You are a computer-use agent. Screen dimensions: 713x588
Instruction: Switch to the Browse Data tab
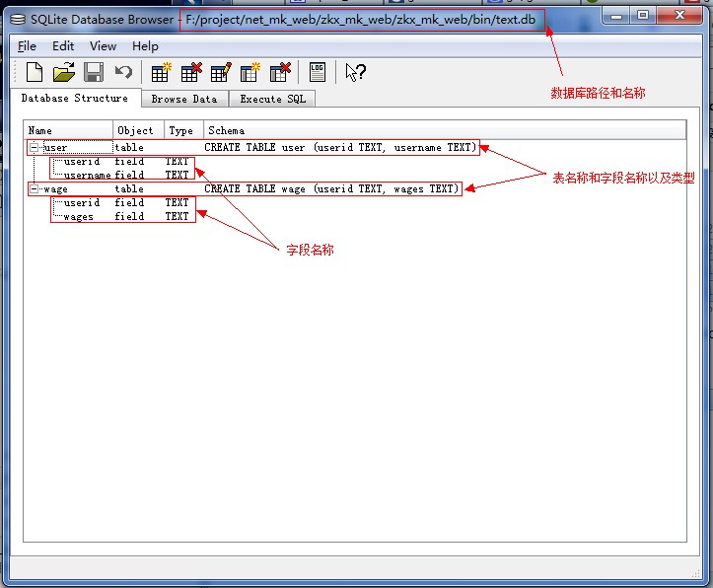[184, 99]
